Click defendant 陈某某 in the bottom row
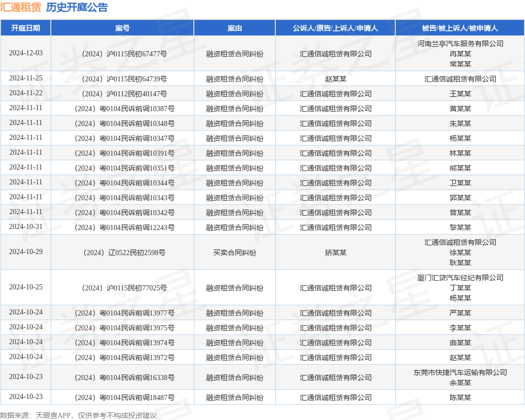The height and width of the screenshot is (420, 525). point(459,397)
